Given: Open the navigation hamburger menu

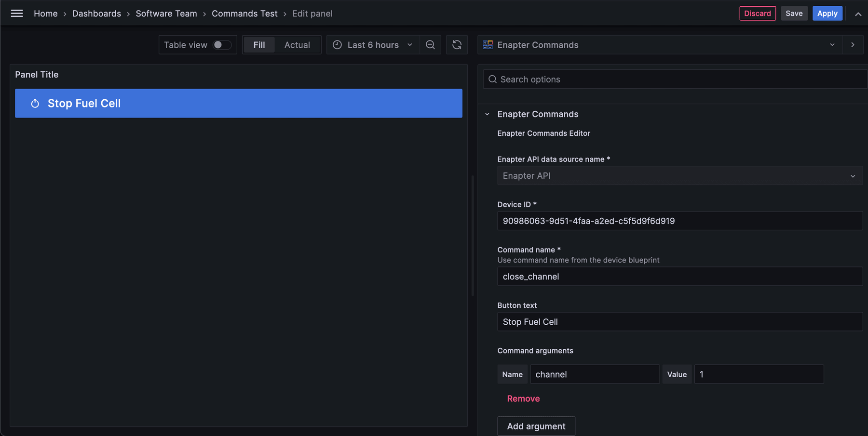Looking at the screenshot, I should (17, 13).
